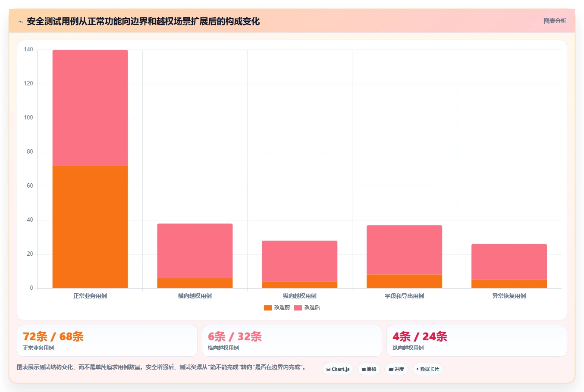Click the 4条 / 24条 stat value
This screenshot has height=392, width=584.
420,336
